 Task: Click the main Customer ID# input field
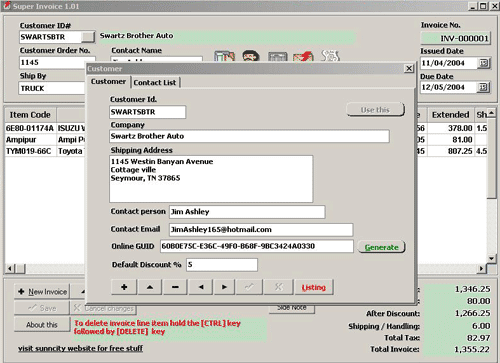[x=51, y=37]
